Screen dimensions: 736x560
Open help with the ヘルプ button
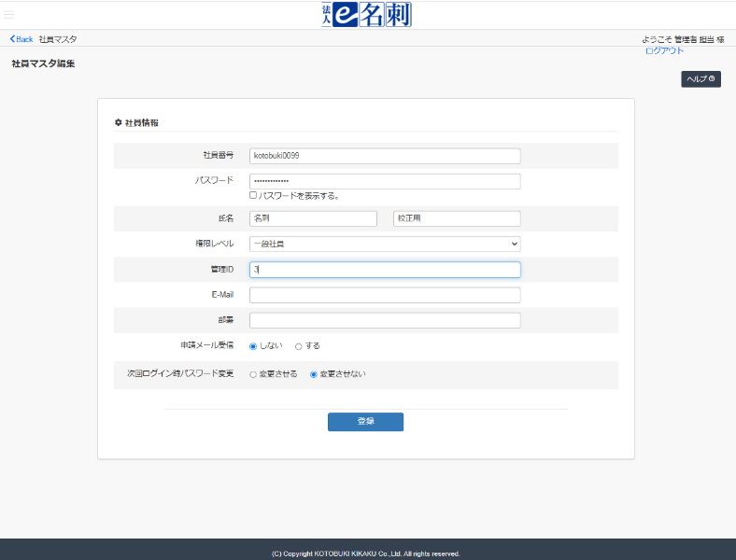click(x=701, y=79)
